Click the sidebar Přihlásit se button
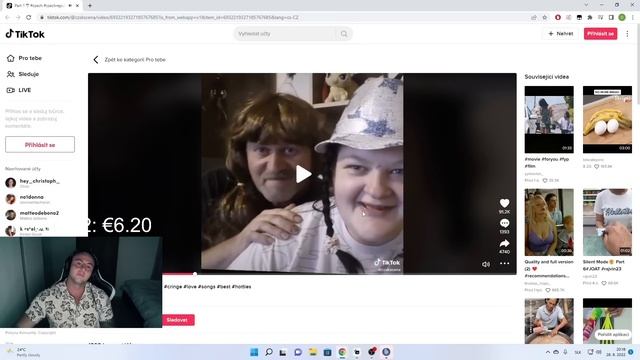640x360 pixels. 40,144
